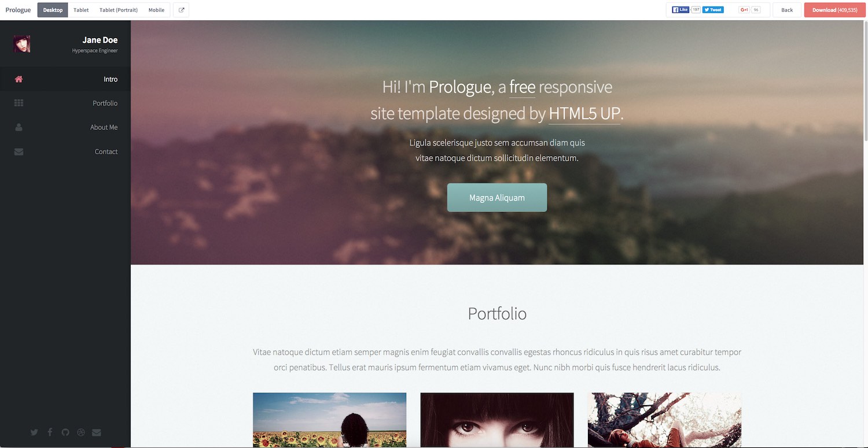
Task: Open the GitHub icon in sidebar footer
Action: tap(65, 432)
